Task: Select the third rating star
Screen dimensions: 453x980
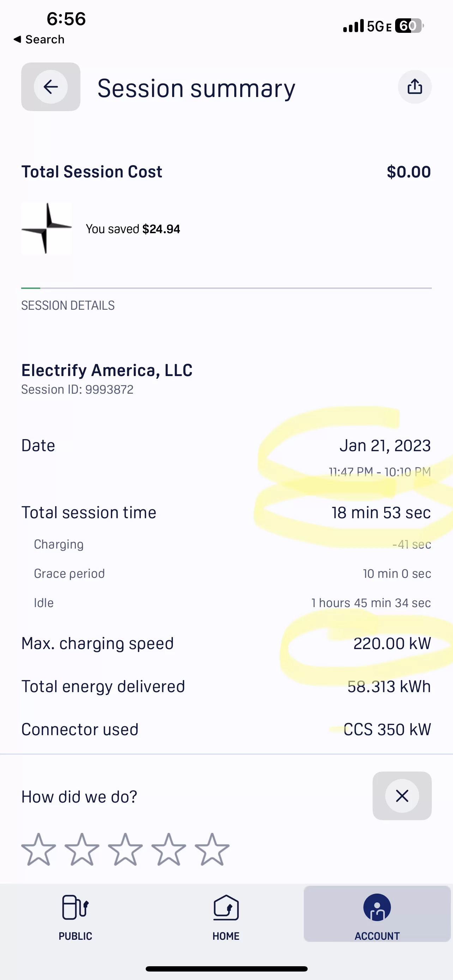Action: click(x=126, y=849)
